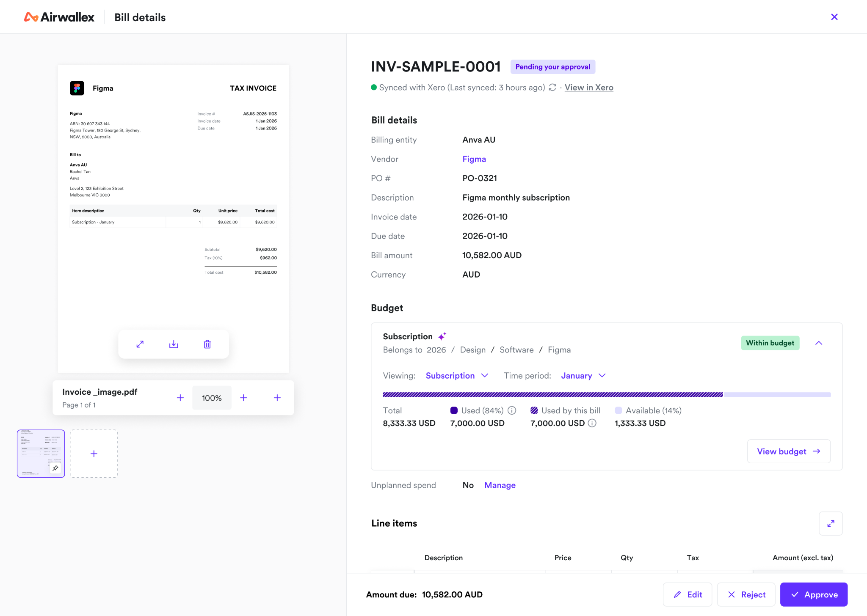Collapse the Subscription budget card
The image size is (867, 616).
pyautogui.click(x=819, y=343)
